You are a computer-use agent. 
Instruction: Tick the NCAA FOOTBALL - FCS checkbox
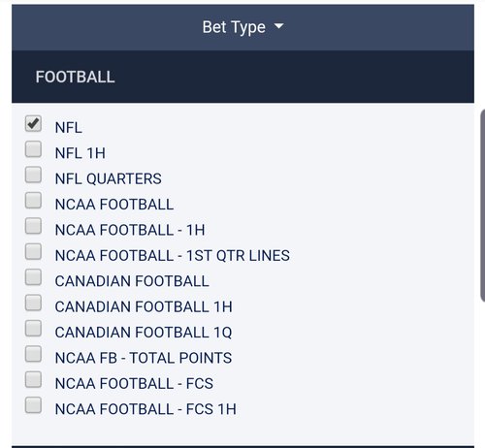coord(33,380)
